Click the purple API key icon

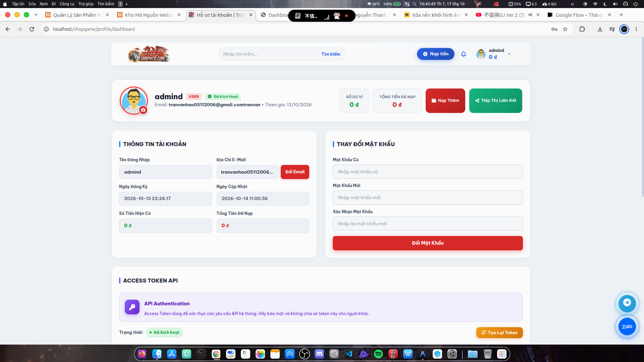[x=132, y=307]
